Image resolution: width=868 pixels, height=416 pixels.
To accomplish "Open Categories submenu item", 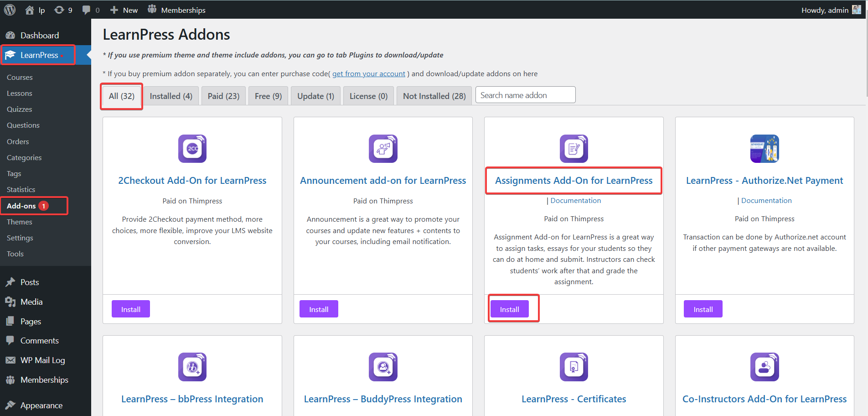I will [x=24, y=158].
